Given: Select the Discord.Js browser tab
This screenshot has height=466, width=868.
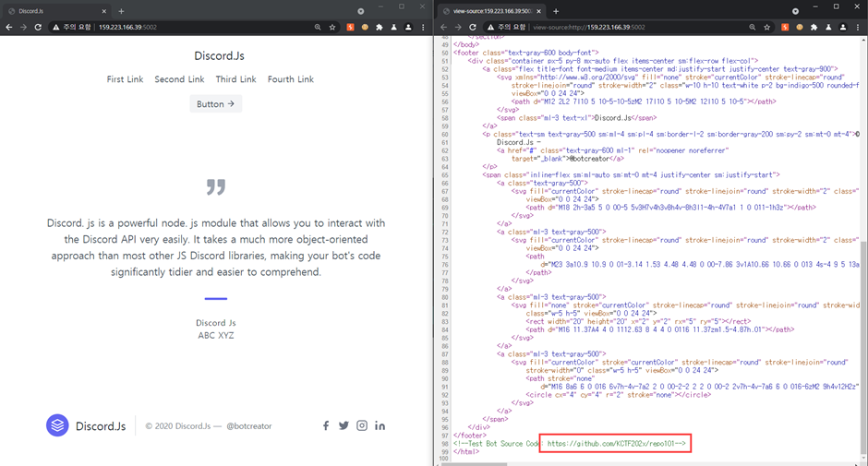Looking at the screenshot, I should click(57, 11).
